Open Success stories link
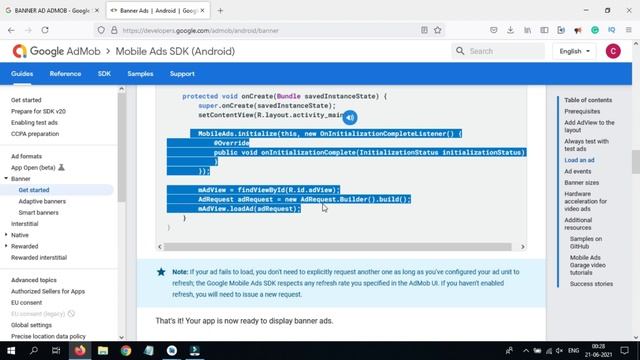Viewport: 640px width, 360px height. [591, 284]
